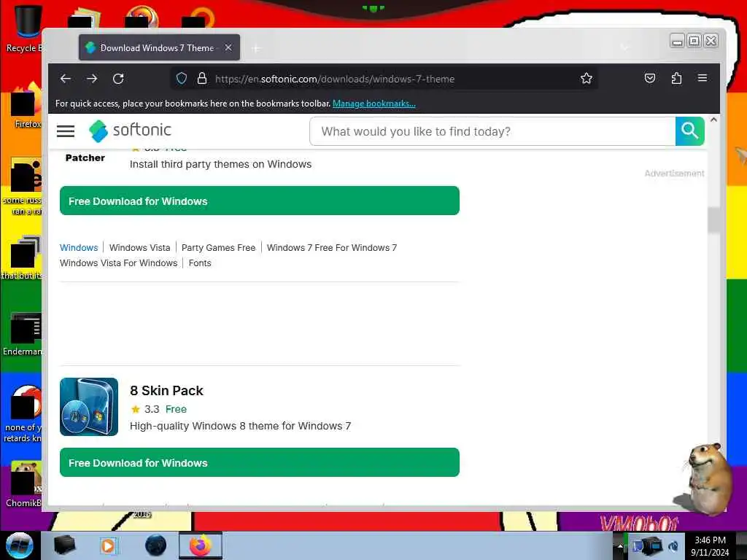Click the Softonic search field

492,131
